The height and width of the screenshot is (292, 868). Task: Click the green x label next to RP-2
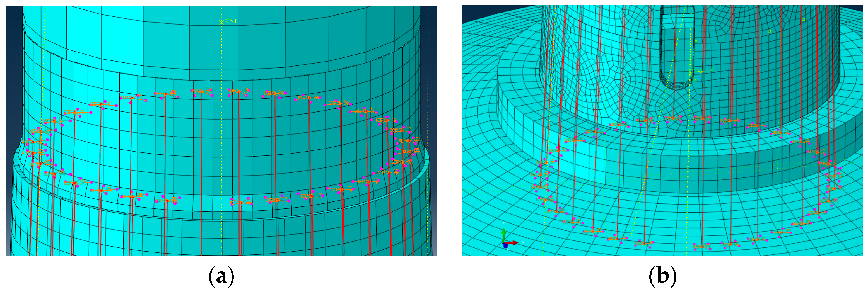point(711,70)
